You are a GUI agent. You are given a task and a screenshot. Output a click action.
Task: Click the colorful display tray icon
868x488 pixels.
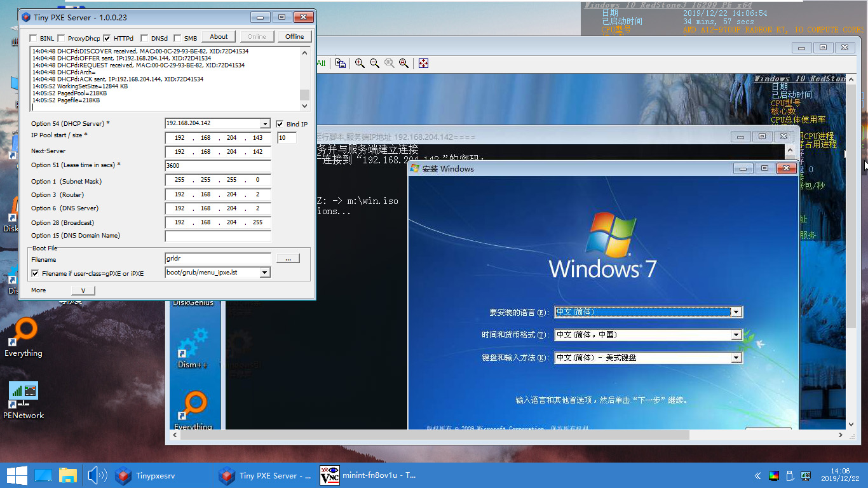coord(774,476)
